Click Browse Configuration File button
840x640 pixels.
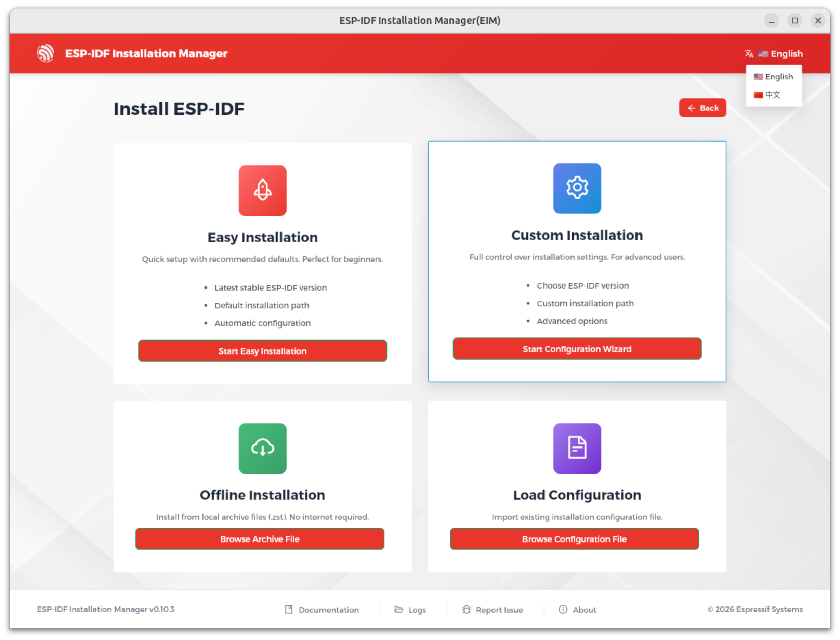[x=574, y=539]
